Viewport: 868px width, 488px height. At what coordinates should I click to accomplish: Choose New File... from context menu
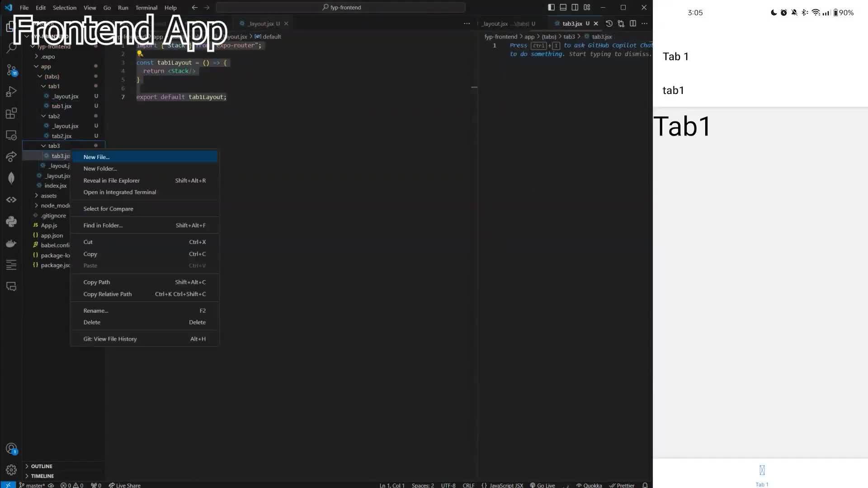[97, 157]
